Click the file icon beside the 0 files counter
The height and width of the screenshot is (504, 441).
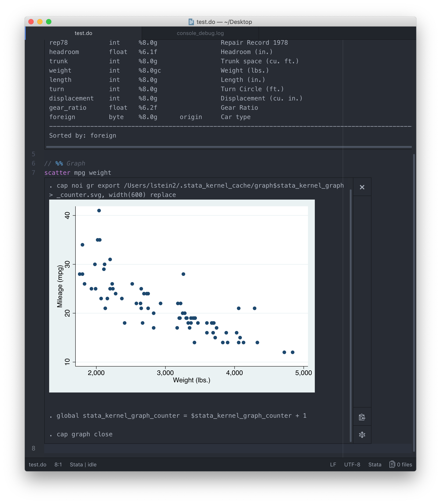coord(392,464)
